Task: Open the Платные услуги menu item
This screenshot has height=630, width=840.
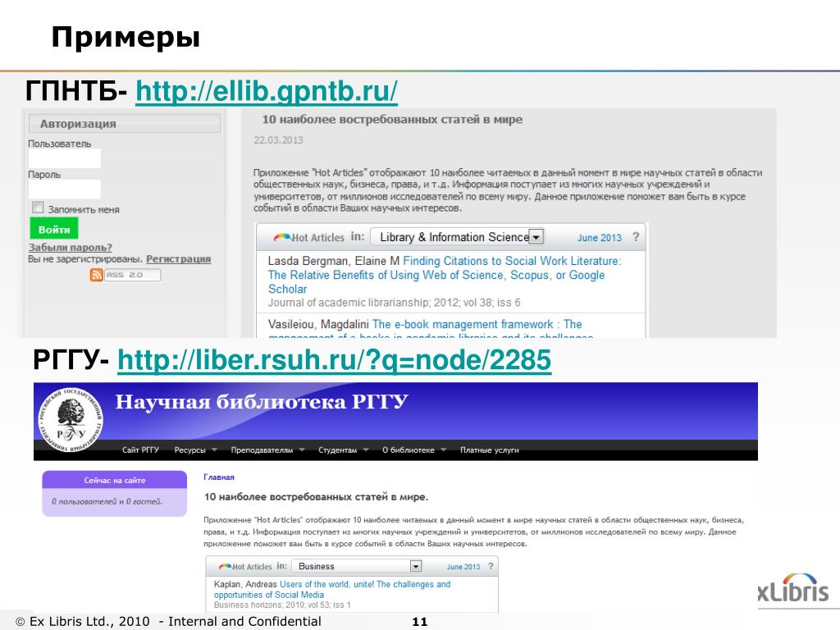Action: (489, 450)
